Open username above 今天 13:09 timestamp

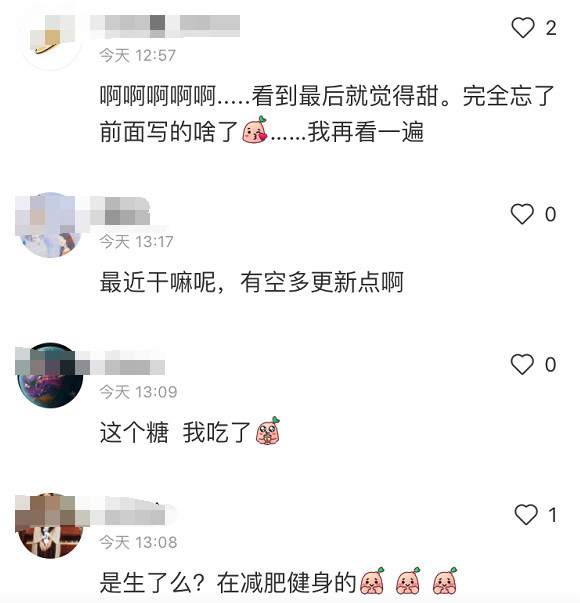[128, 362]
